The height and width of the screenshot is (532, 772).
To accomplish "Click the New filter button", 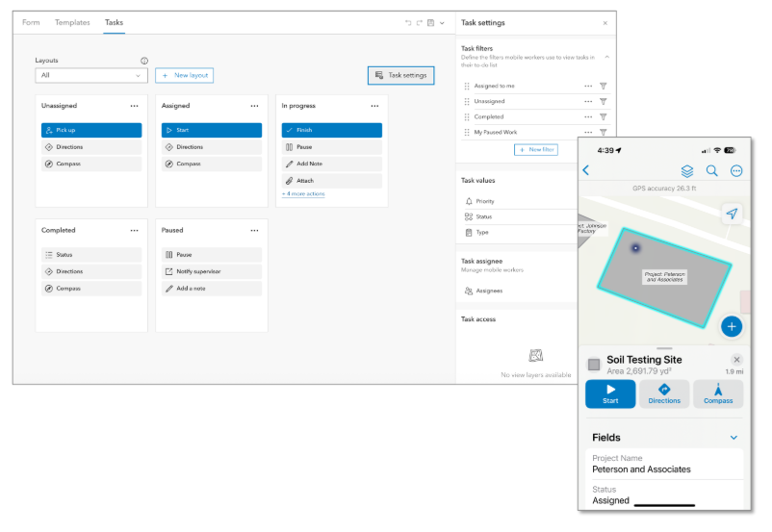I will click(535, 150).
